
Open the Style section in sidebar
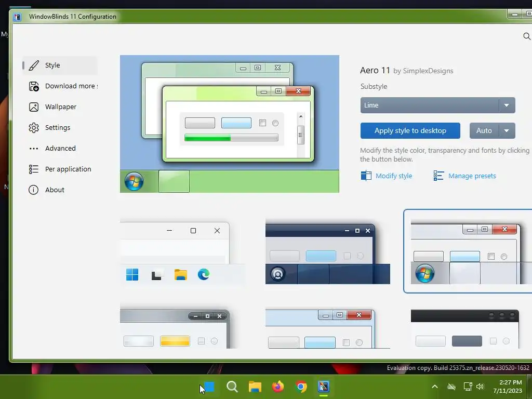[60, 65]
